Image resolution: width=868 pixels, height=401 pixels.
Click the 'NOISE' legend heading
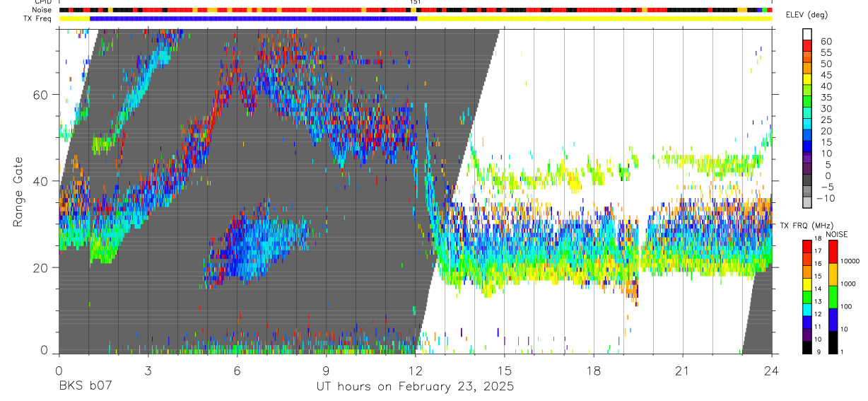pyautogui.click(x=836, y=234)
